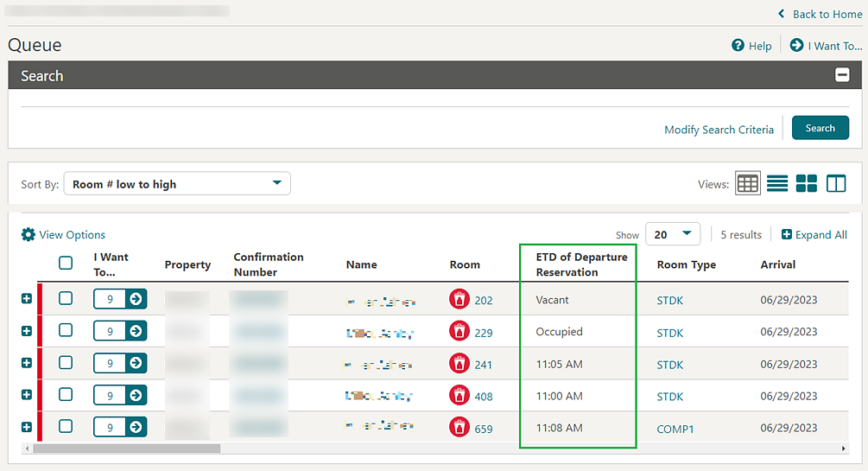The width and height of the screenshot is (868, 471).
Task: Open I Want To arrow for room 241 row
Action: click(136, 363)
